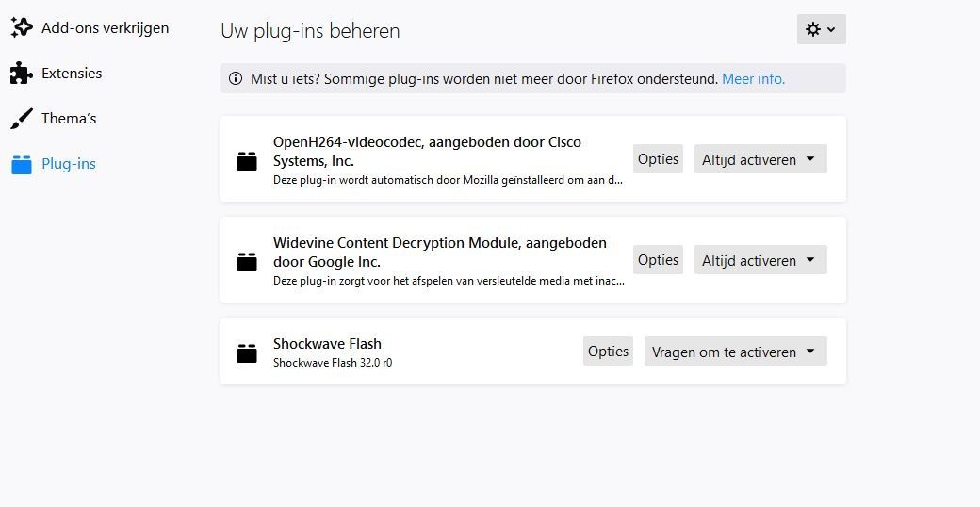Open Shockwave Flash 'Vragen om te activeren' dropdown

735,352
